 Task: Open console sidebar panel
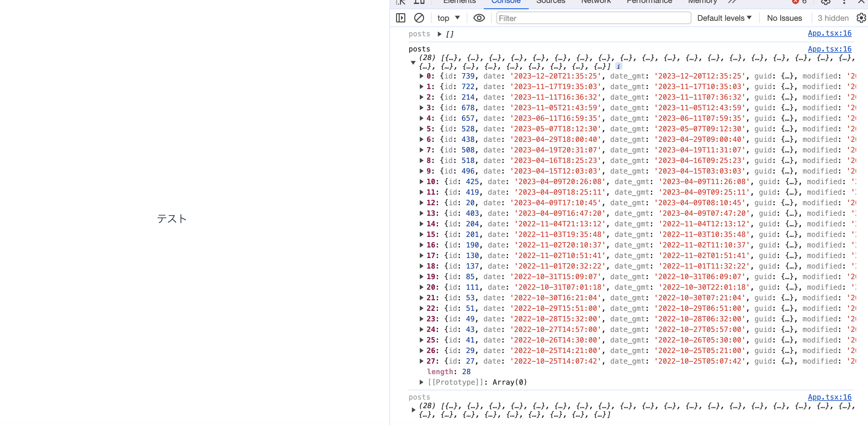400,18
